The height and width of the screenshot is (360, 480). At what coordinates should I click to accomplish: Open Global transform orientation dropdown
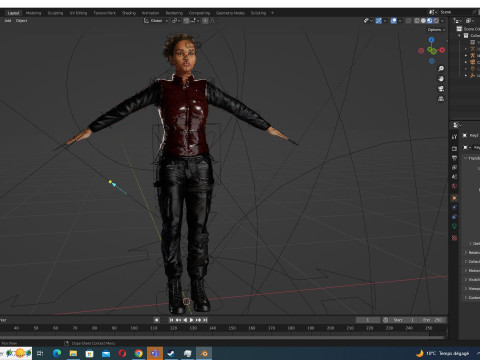click(156, 21)
